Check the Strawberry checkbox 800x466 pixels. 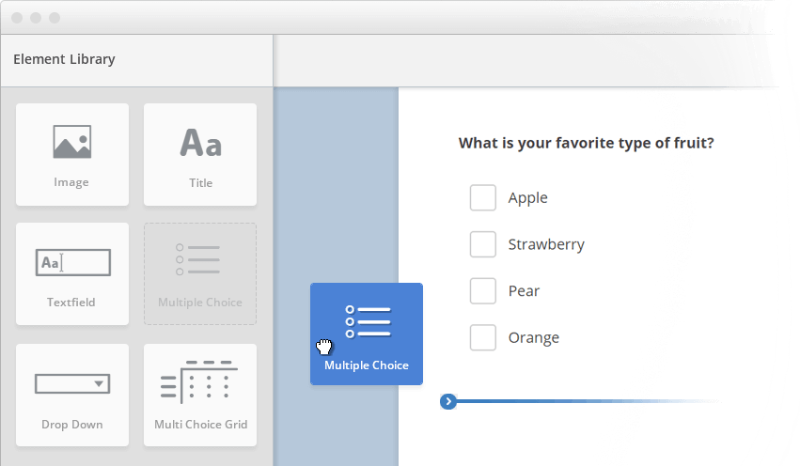tap(483, 244)
